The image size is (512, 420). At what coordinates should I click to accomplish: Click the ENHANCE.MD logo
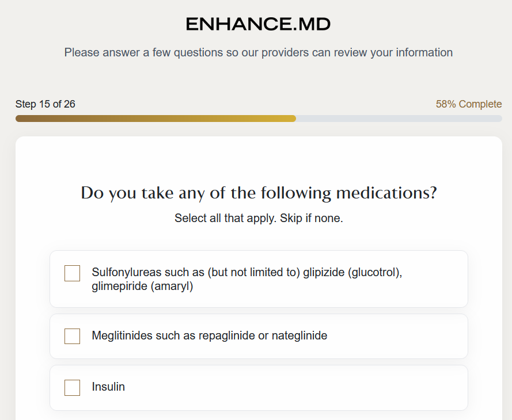[x=258, y=24]
